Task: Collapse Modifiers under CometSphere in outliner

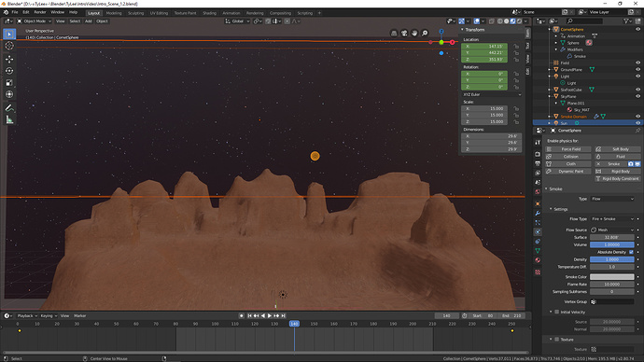Action: [x=556, y=49]
